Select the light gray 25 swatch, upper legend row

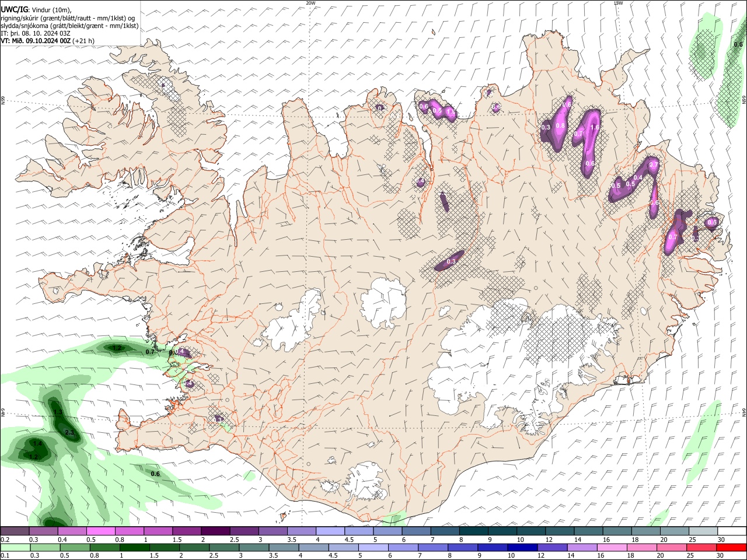(703, 531)
